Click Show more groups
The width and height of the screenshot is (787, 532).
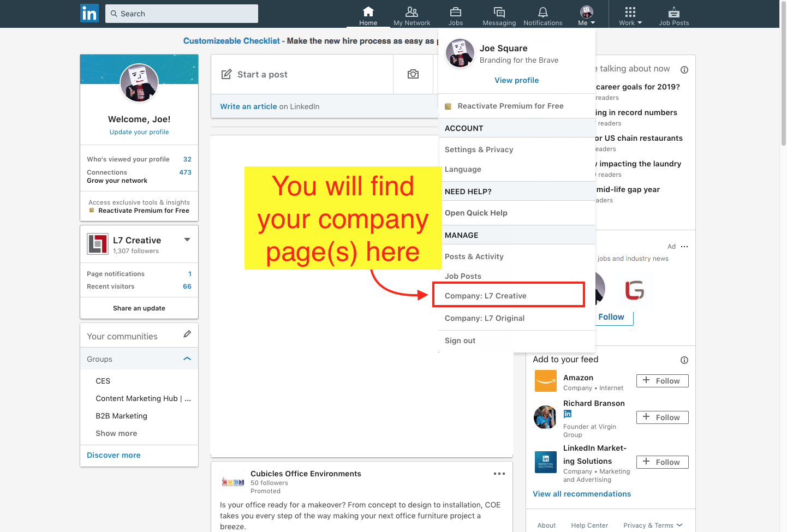tap(116, 433)
